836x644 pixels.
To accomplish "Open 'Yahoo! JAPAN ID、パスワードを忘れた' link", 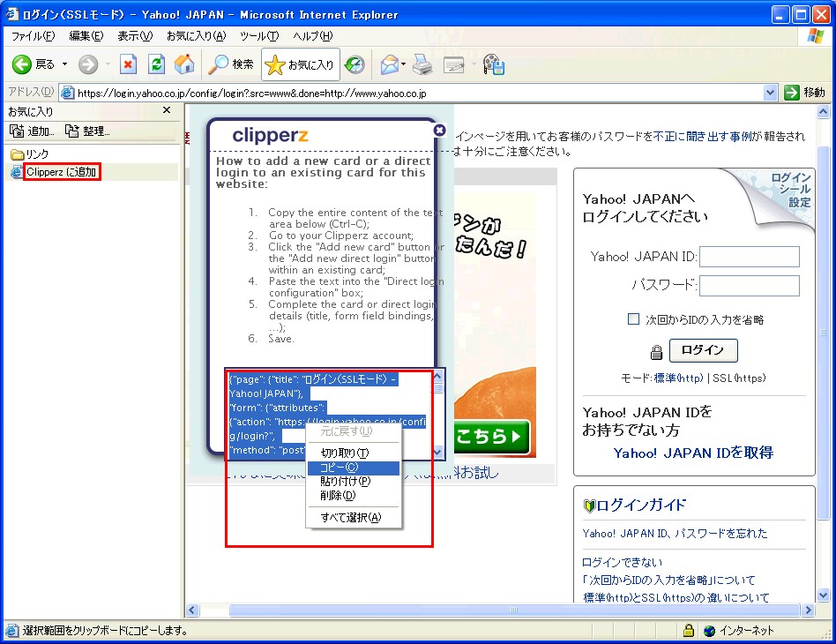I will click(x=675, y=533).
